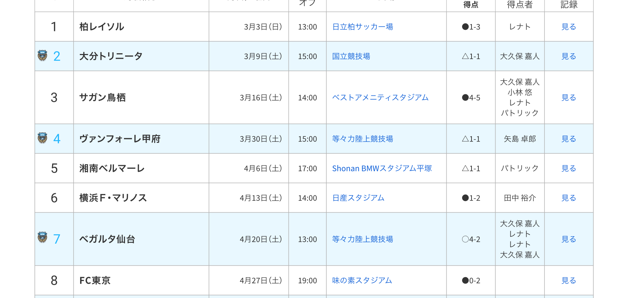Open 等々力陸上競技場 link for the ヴァンフォーレ甲府 match

pyautogui.click(x=362, y=139)
